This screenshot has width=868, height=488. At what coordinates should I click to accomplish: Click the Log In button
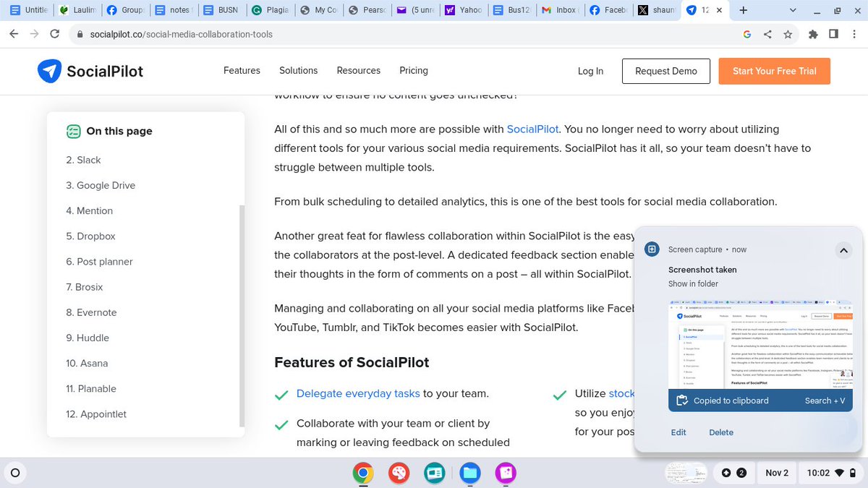pos(590,71)
